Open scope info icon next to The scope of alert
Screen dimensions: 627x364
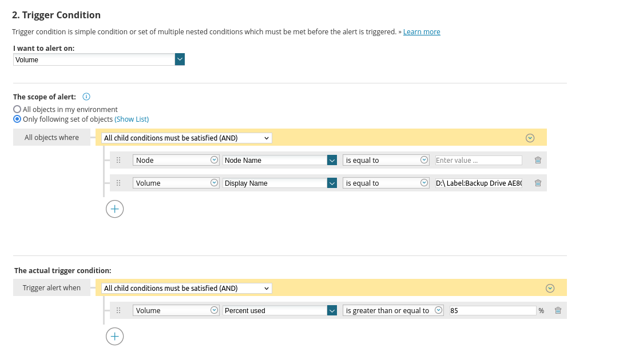(x=86, y=97)
